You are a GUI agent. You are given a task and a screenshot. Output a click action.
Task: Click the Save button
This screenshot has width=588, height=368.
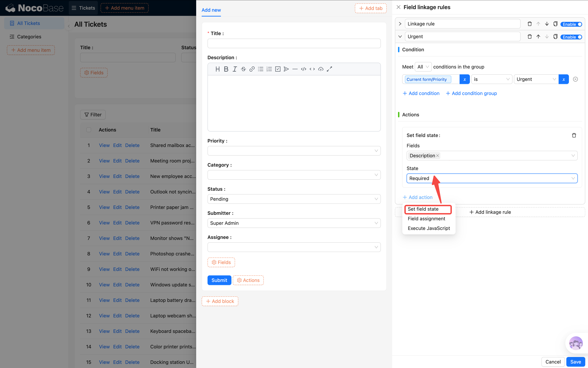575,362
